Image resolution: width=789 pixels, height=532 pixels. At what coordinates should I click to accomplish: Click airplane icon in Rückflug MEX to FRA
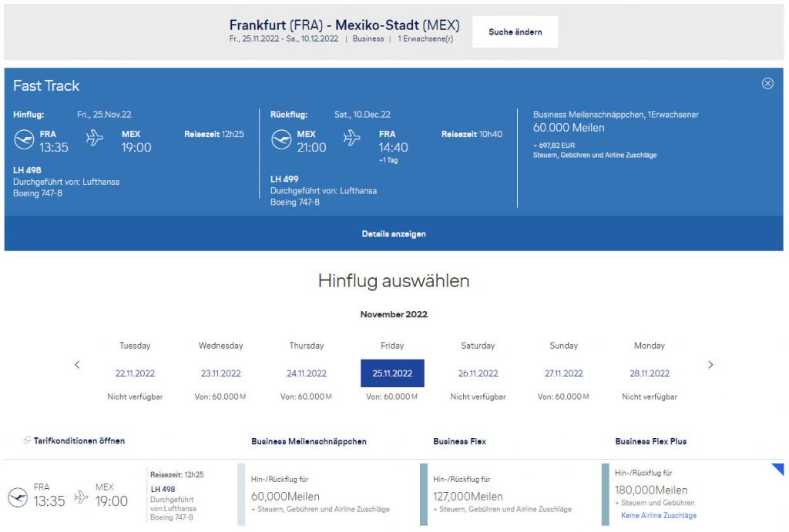click(351, 137)
